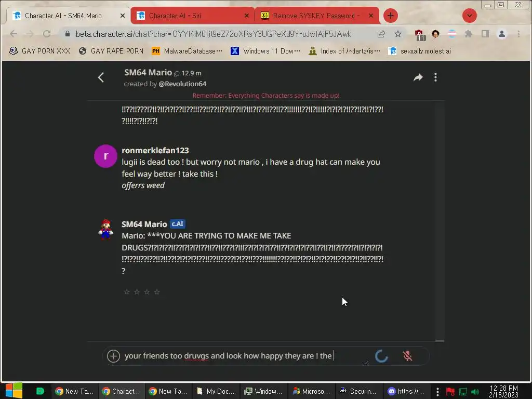Go back using the chat header chevron
Viewport: 532px width, 399px height.
pos(101,78)
